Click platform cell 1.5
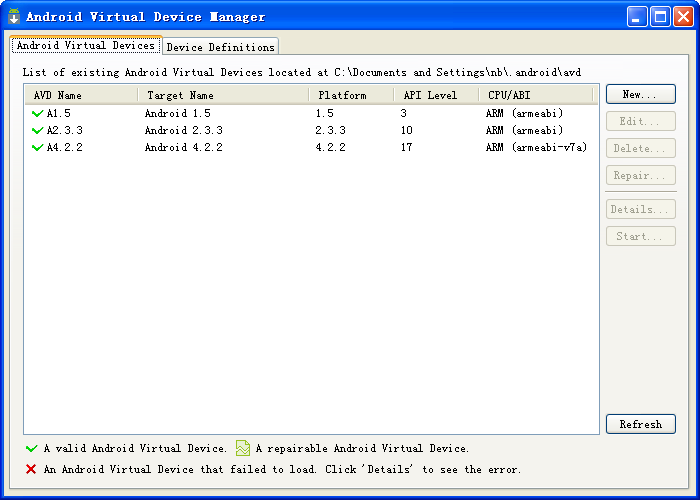 (x=325, y=113)
